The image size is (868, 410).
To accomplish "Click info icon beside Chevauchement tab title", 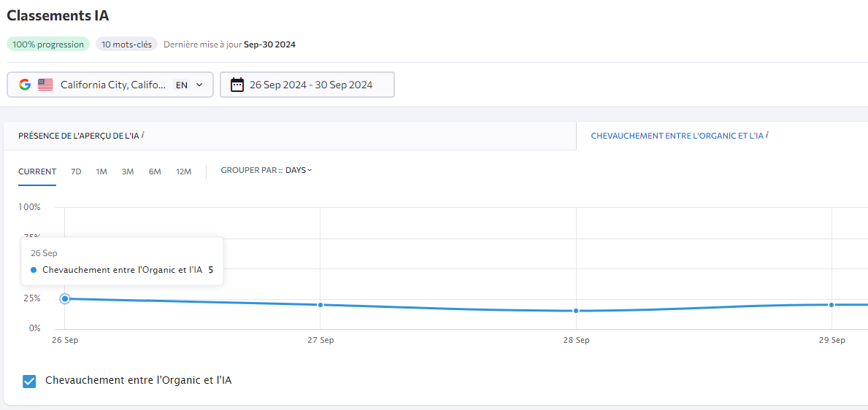I will (x=767, y=135).
